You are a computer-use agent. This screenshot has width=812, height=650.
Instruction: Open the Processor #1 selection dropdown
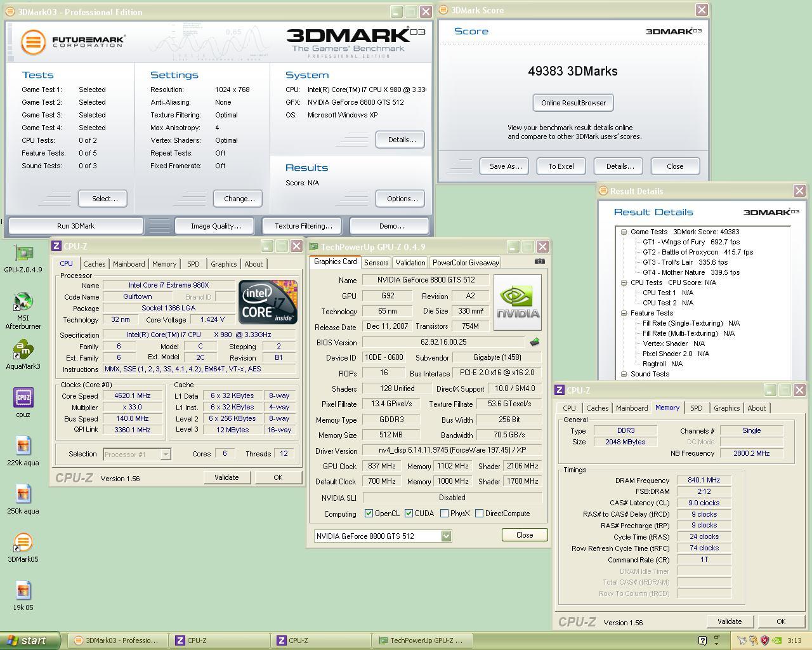coord(166,454)
